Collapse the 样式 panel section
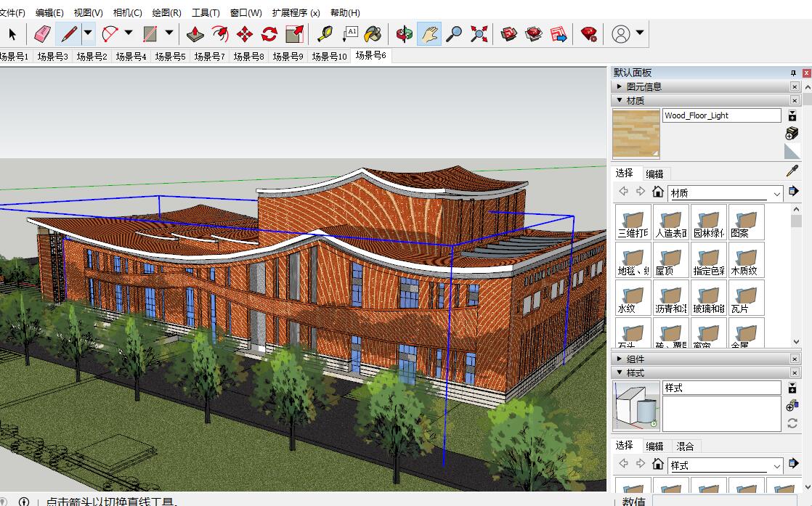The image size is (812, 506). [620, 372]
